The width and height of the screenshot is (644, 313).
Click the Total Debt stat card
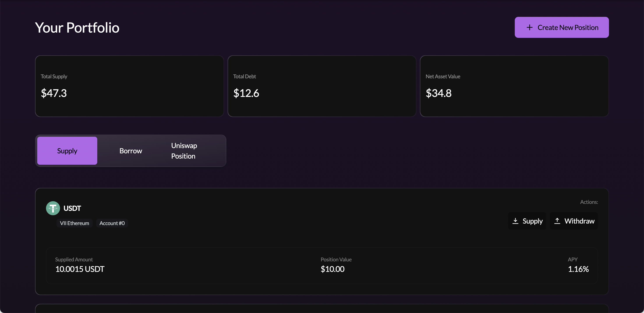pyautogui.click(x=322, y=86)
